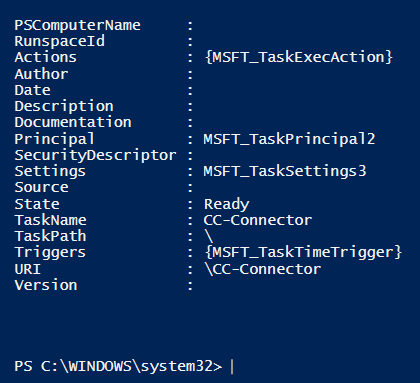Click the Documentation property label
420x383 pixels.
[x=73, y=122]
